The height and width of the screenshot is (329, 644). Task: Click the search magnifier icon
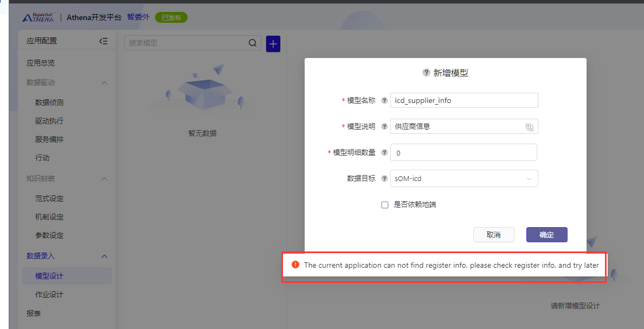point(253,43)
